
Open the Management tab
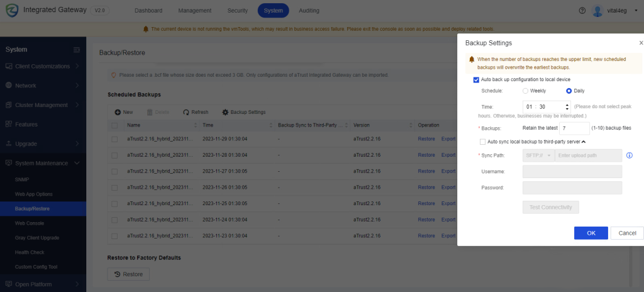tap(195, 11)
